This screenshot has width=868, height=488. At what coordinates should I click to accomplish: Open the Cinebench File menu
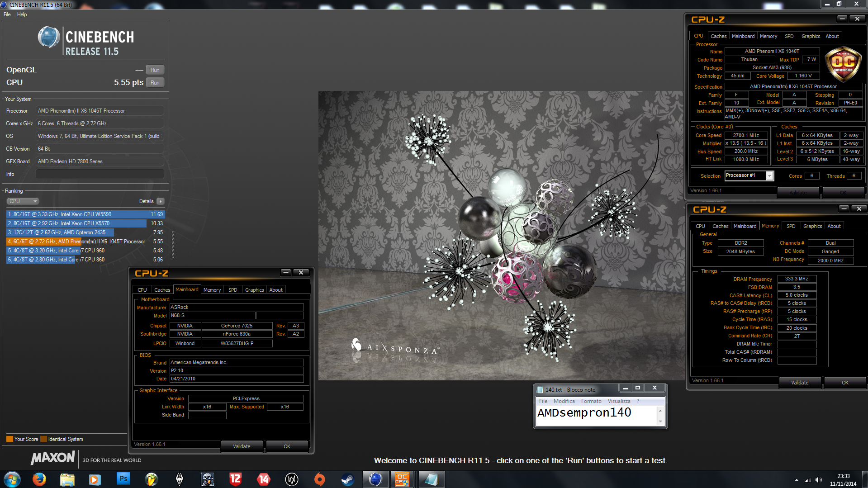(7, 14)
